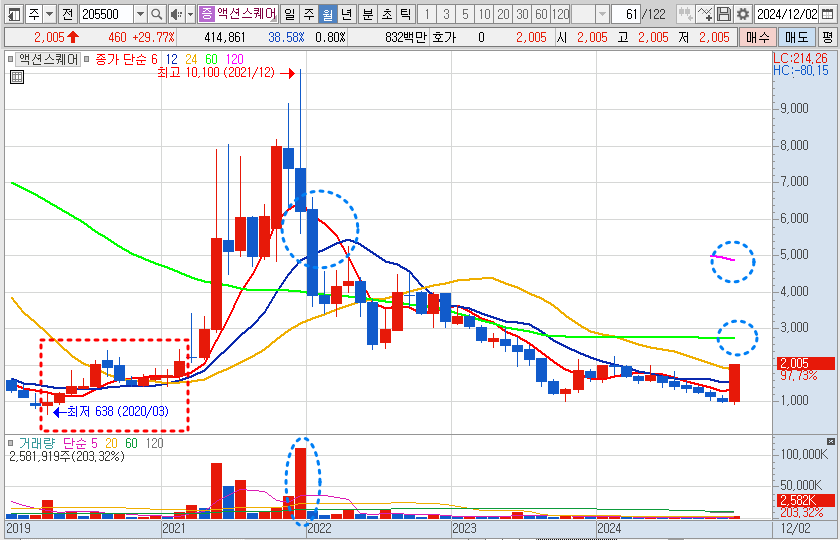Click the data table grid icon on chart
Viewport: 840px width, 540px height.
click(x=17, y=77)
